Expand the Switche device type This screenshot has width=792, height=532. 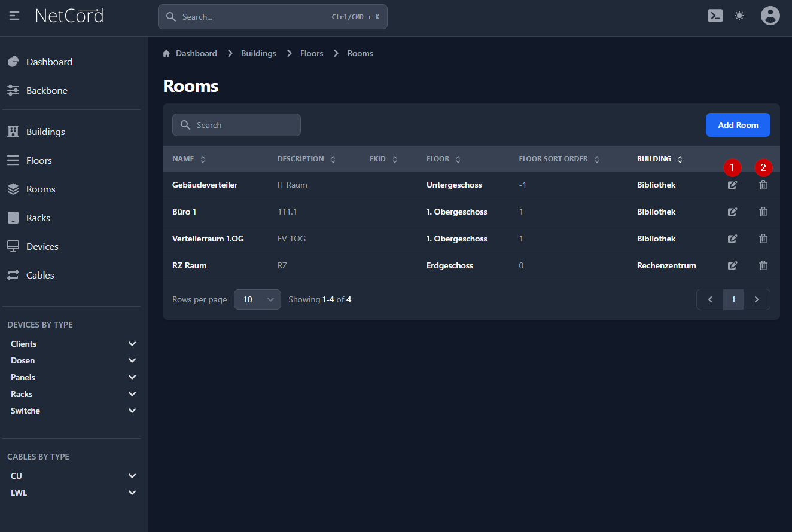pos(132,411)
